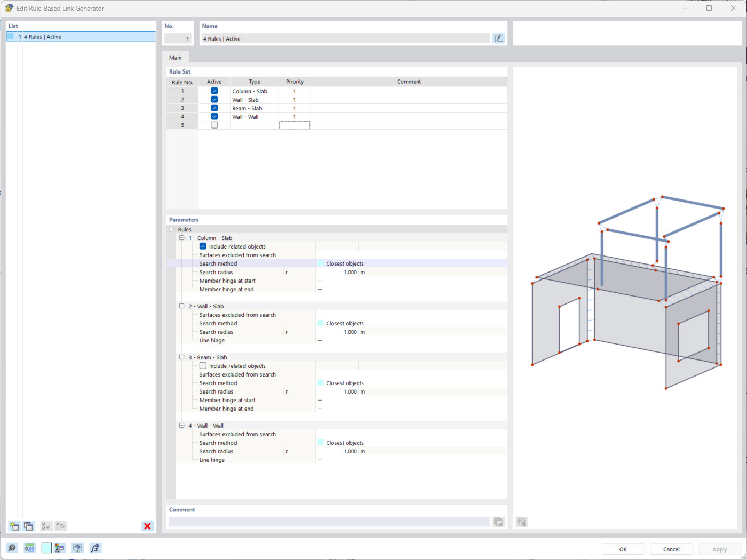Select all check boxes via toolbar icon
This screenshot has width=747, height=560.
[46, 526]
